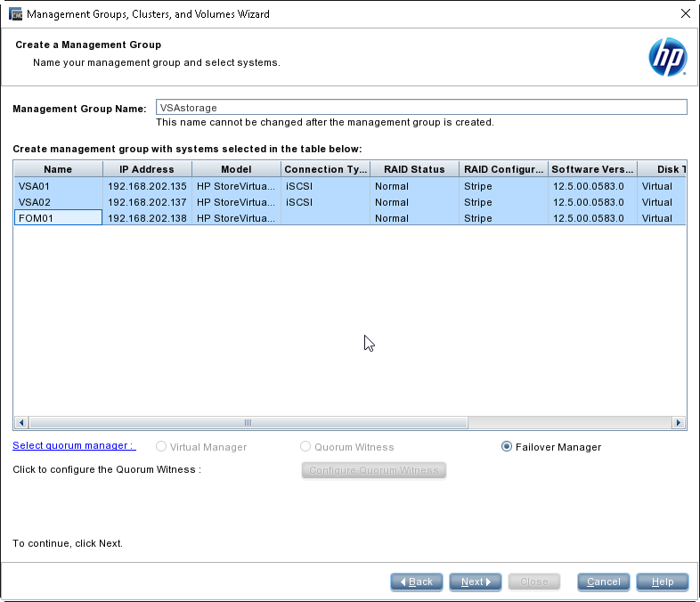Click Virtual disk type in VSA02 row

pos(662,202)
